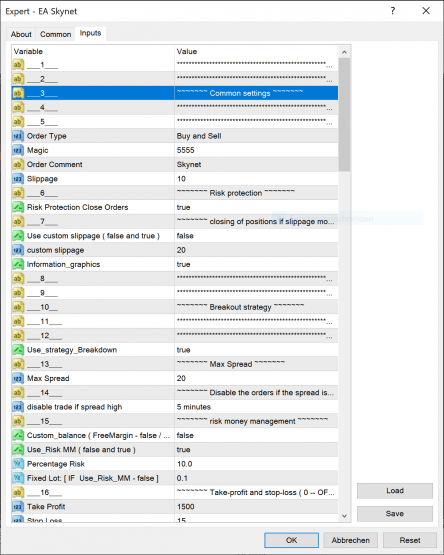Screen dimensions: 444x555
Task: Click the string icon beside variable ___1___
Action: [18, 65]
